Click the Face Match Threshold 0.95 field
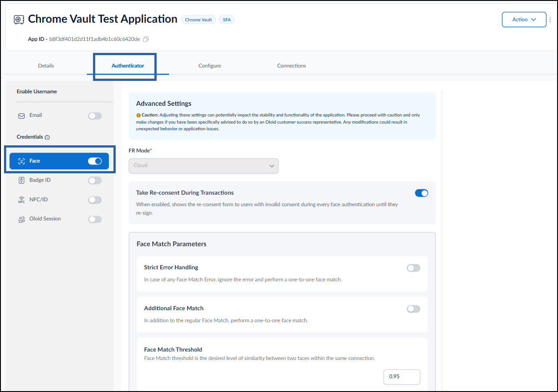558x392 pixels. pos(402,376)
